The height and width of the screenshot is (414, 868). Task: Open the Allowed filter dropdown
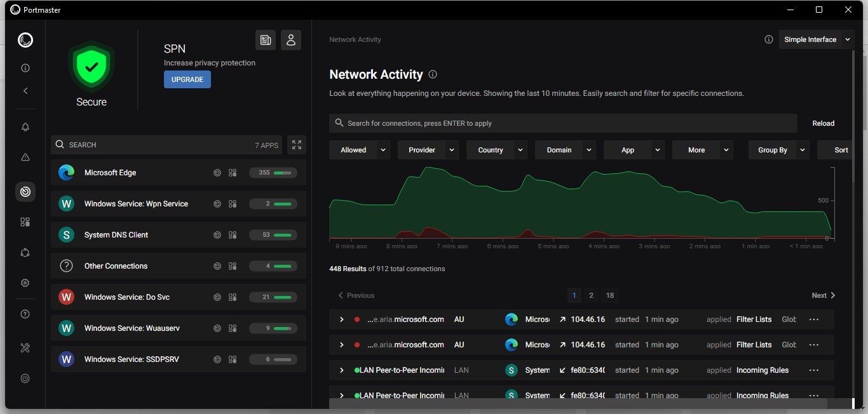[360, 150]
